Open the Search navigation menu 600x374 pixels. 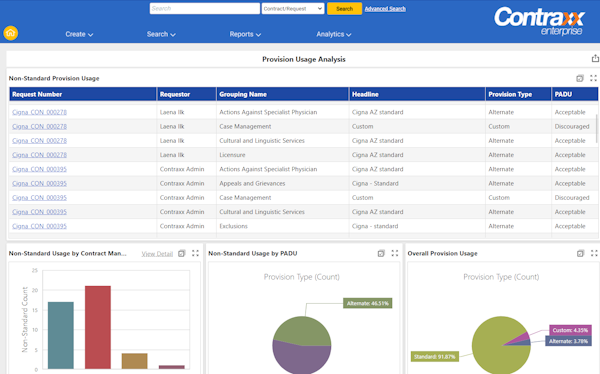point(161,34)
